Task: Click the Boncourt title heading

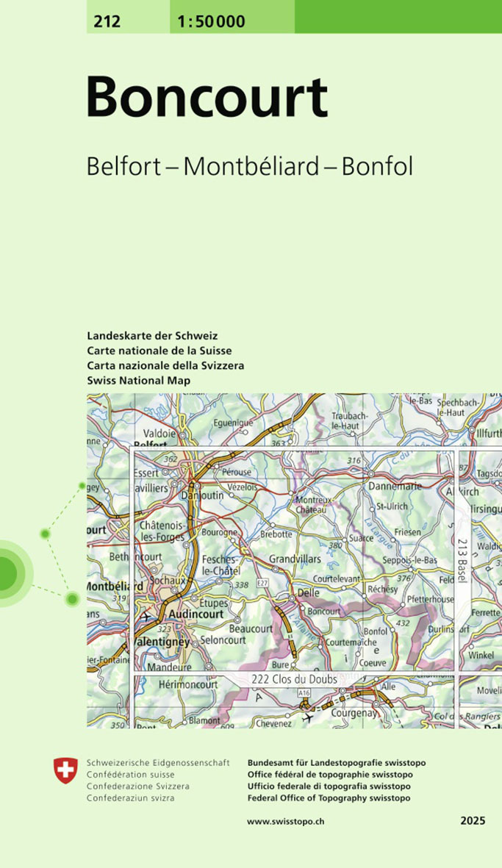Action: coord(207,98)
